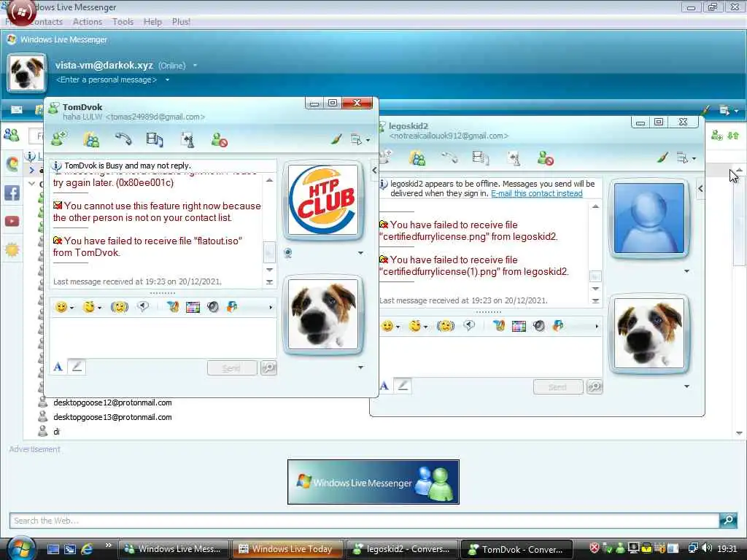Toggle handwriting mode in legoskid2 window
Screen dimensions: 747x560
click(403, 386)
